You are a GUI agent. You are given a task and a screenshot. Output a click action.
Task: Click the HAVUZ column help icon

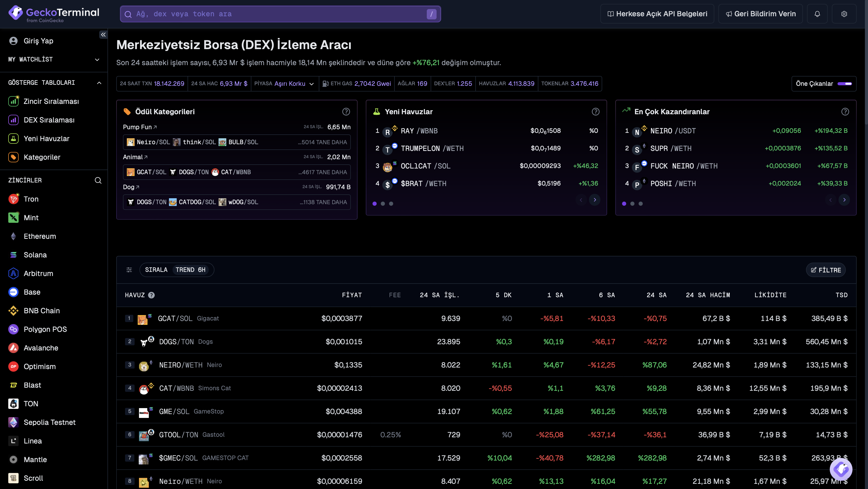[151, 295]
